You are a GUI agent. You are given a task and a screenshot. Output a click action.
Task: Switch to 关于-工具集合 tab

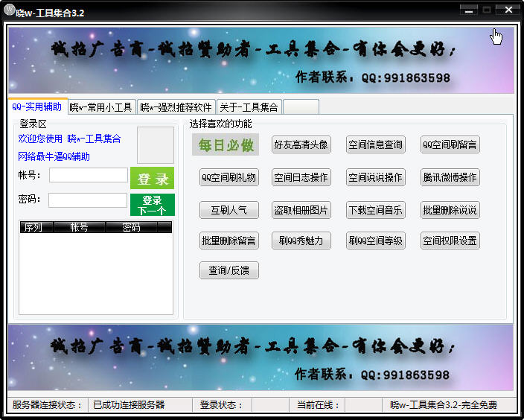(x=249, y=107)
